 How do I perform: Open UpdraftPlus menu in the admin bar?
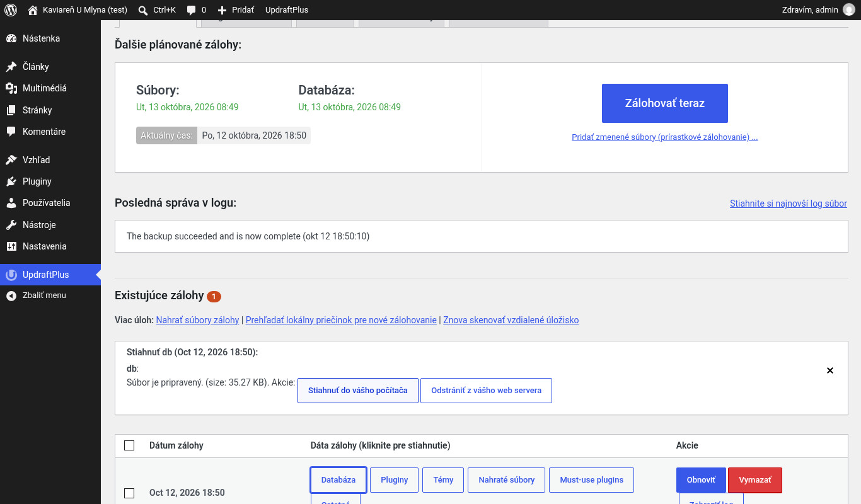[287, 10]
